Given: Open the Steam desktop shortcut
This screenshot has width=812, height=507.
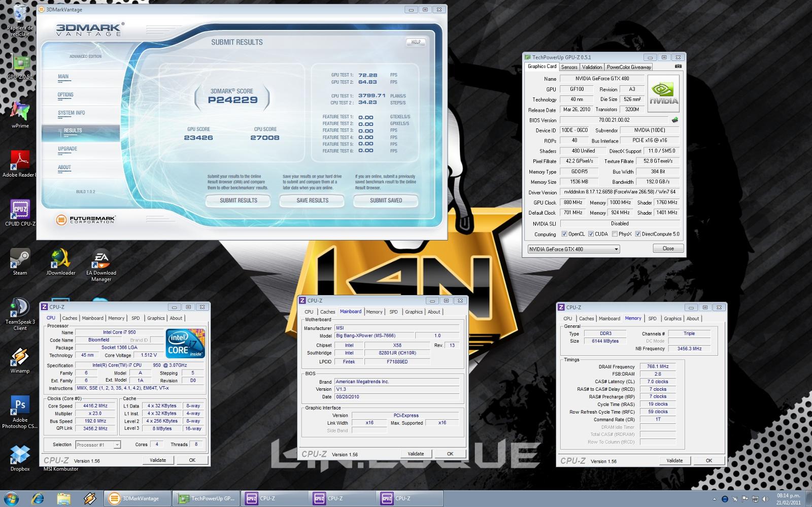Looking at the screenshot, I should [20, 261].
